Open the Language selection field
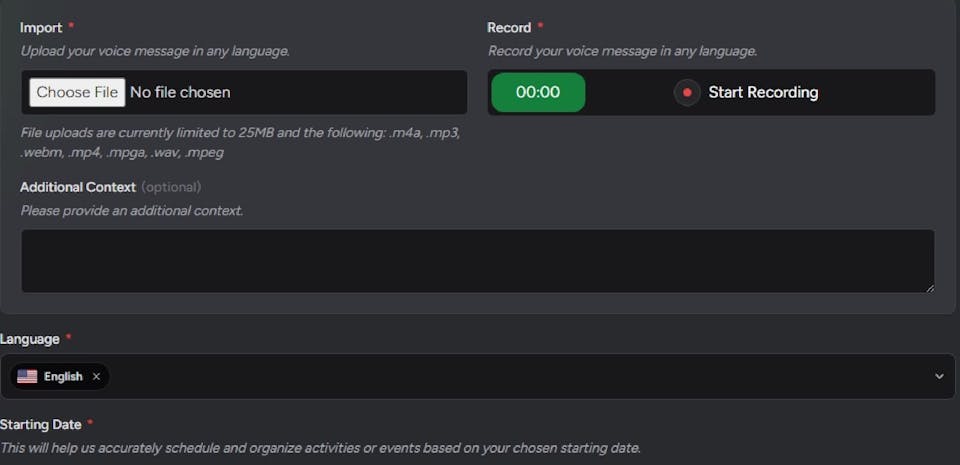960x465 pixels. [500, 376]
